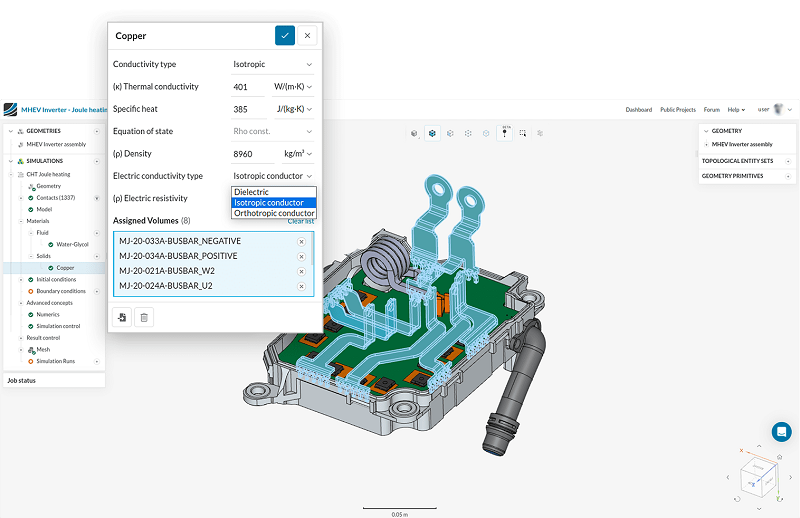Screen dimensions: 800x518
Task: Select the Water-Glycol material in tree
Action: [x=72, y=244]
